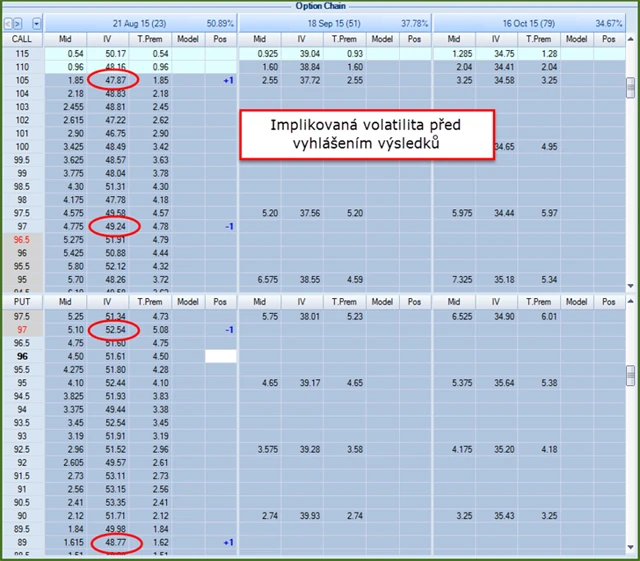
Task: Click the 50.89% volatility value
Action: [220, 23]
